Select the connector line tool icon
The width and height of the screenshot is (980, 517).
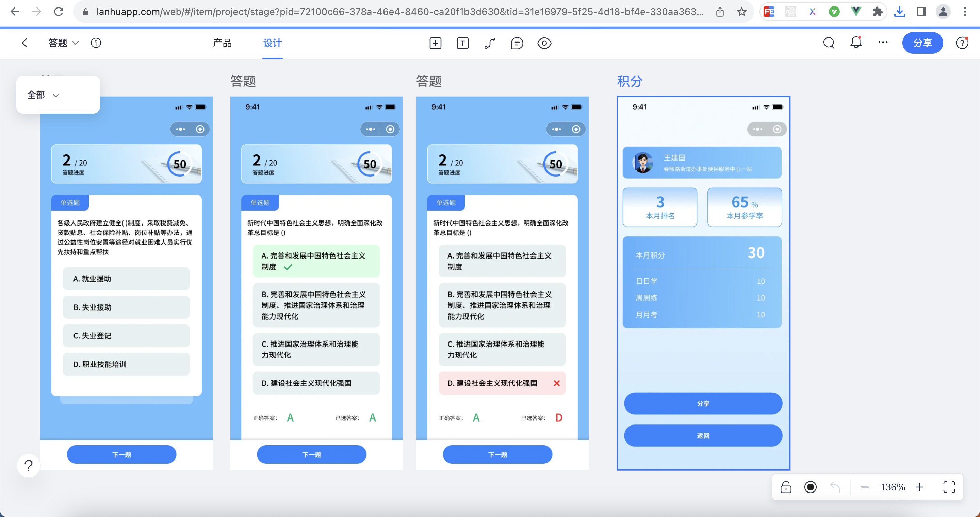click(x=490, y=43)
